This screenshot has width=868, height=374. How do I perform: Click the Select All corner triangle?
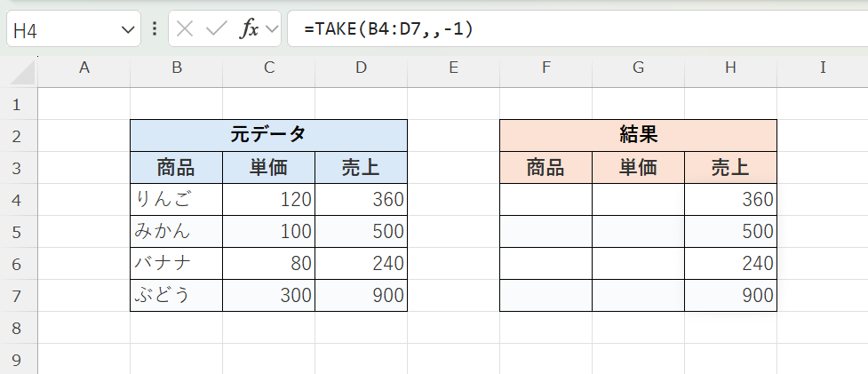19,68
